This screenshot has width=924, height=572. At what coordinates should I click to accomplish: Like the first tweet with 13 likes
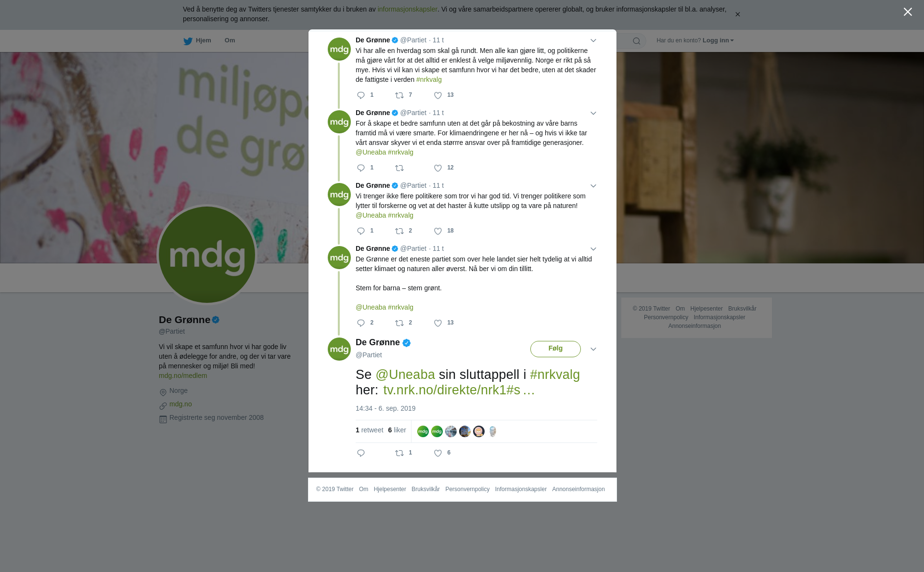(438, 96)
